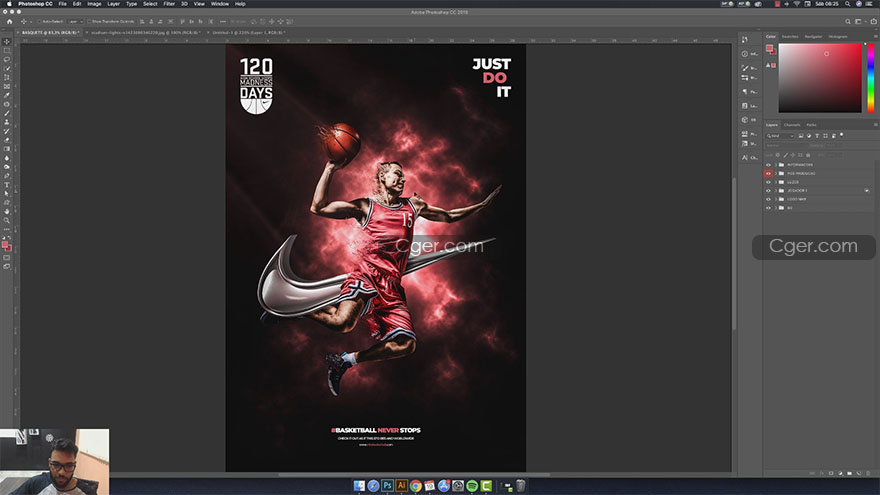Select the Gradient tool
The width and height of the screenshot is (880, 495).
pos(7,149)
